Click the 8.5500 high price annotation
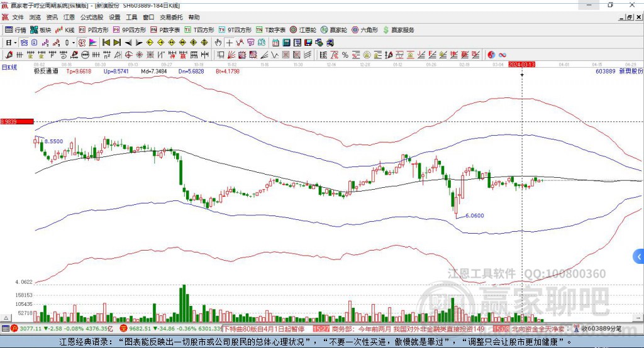The width and height of the screenshot is (644, 348). (x=54, y=141)
